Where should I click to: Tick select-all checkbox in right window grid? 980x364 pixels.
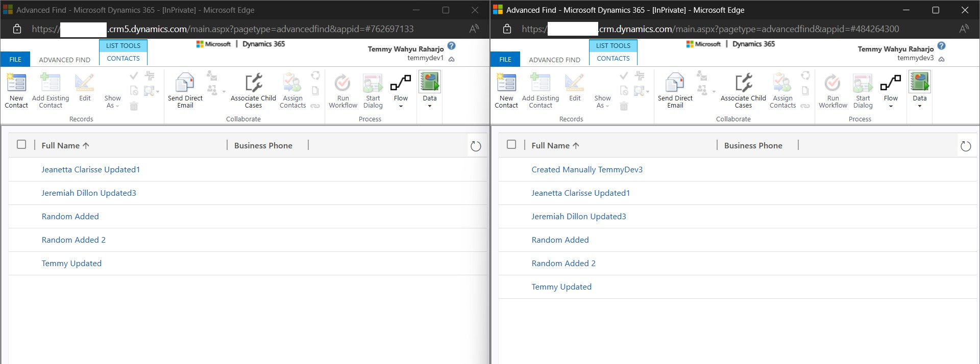(511, 144)
